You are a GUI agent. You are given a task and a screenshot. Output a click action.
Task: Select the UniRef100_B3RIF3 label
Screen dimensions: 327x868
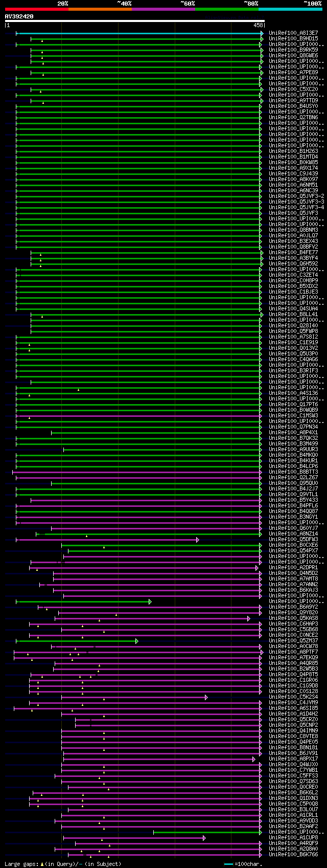pos(293,370)
